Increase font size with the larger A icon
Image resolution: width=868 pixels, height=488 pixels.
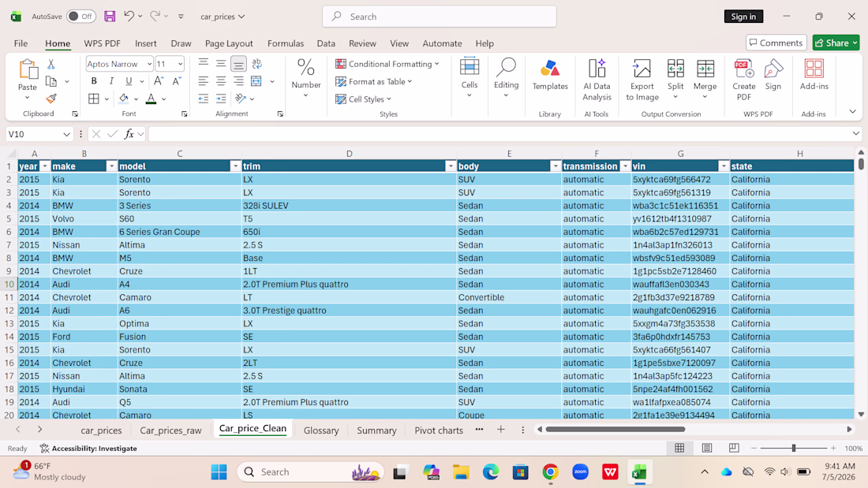(x=159, y=81)
